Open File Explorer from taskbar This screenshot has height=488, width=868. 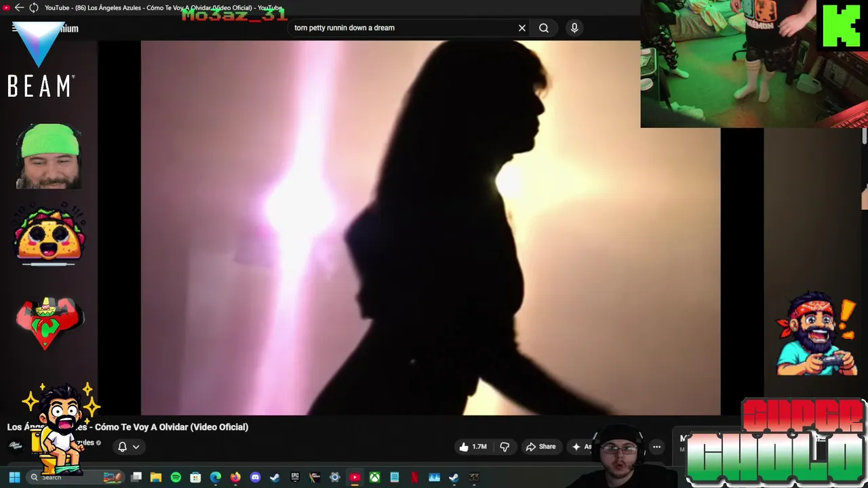(x=155, y=477)
